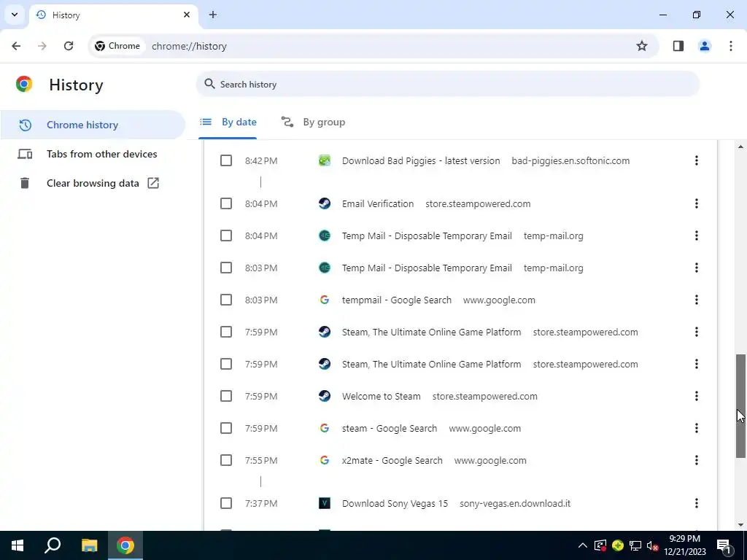
Task: Open Windows taskbar search
Action: coord(53,545)
